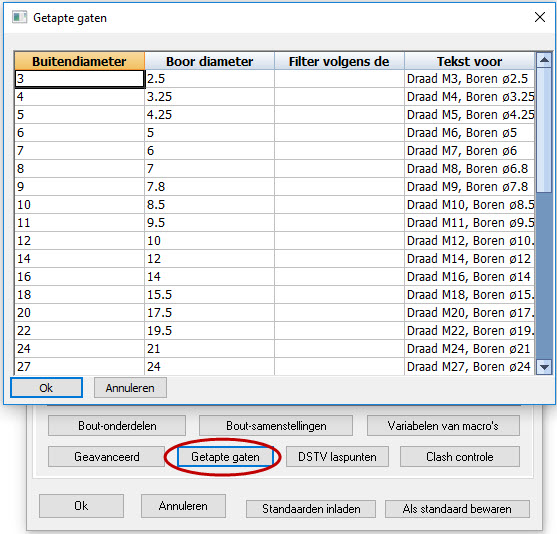This screenshot has height=534, width=557.
Task: Click the scrollbar up arrow
Action: pyautogui.click(x=544, y=60)
